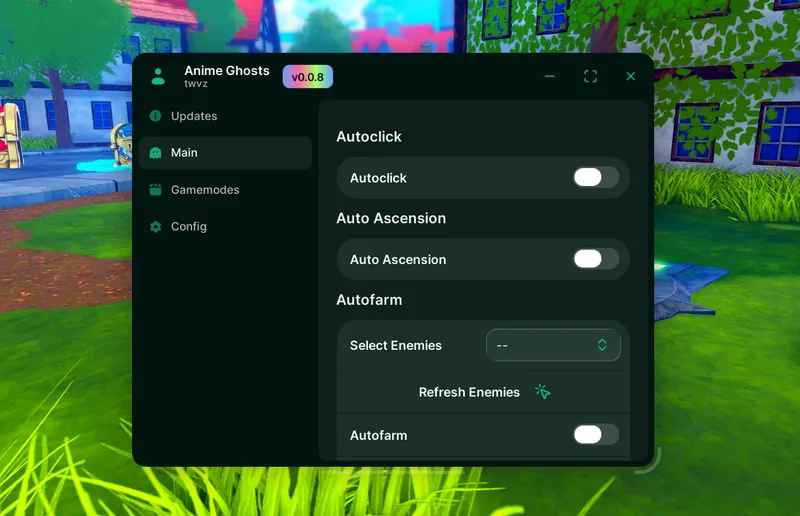Click the Select Enemies label

click(x=396, y=346)
